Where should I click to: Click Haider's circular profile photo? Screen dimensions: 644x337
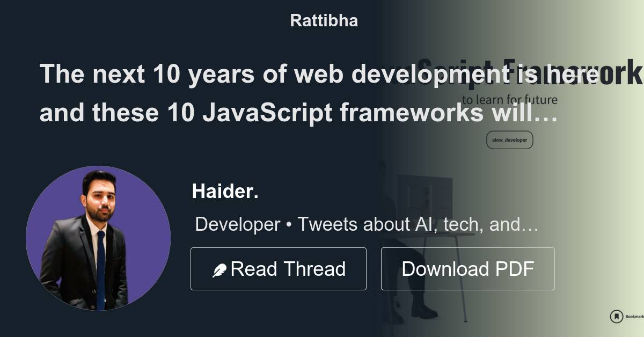(x=98, y=238)
